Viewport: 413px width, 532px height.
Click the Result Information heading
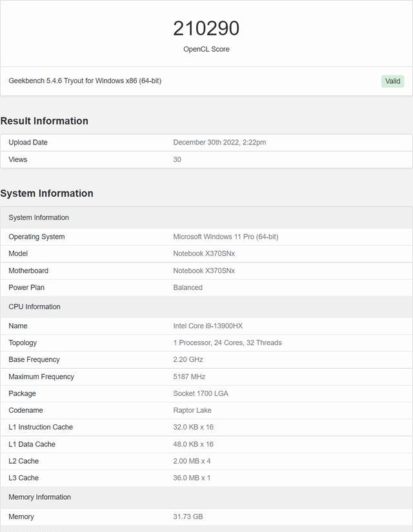(44, 121)
